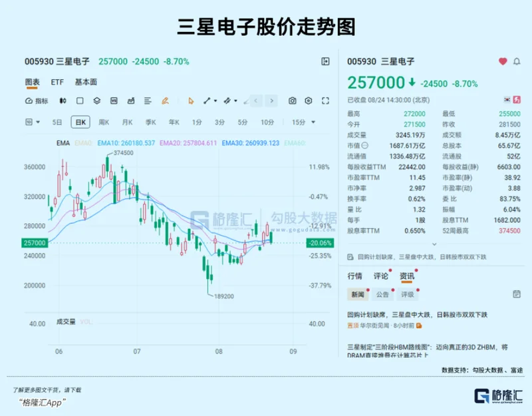The height and width of the screenshot is (416, 532).
Task: Click the Korean flag market icon
Action: (507, 100)
